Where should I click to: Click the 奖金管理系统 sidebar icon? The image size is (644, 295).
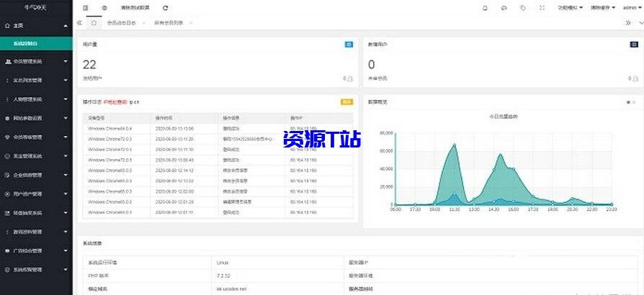pyautogui.click(x=7, y=156)
